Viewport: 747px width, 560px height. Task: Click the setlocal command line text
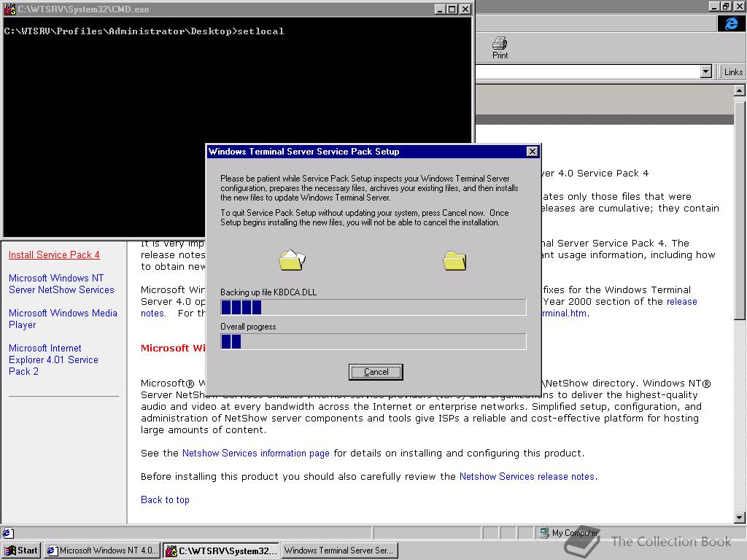point(260,31)
